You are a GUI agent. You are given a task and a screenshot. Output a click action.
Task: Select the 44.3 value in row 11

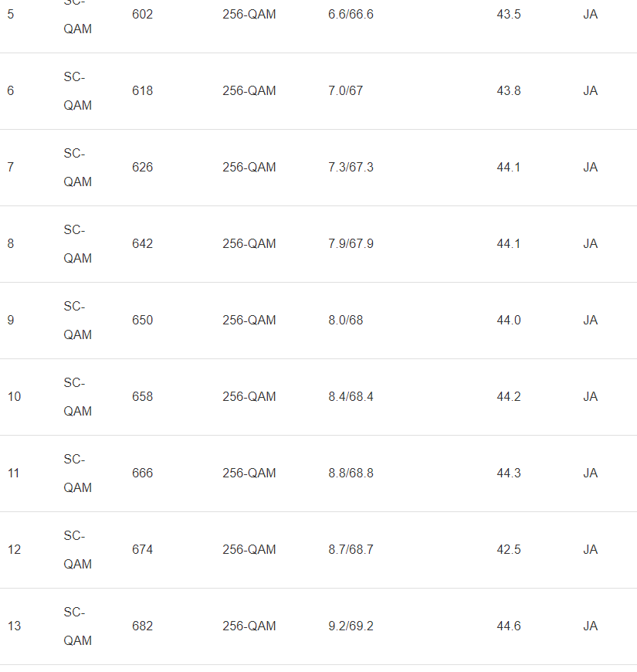tap(508, 473)
